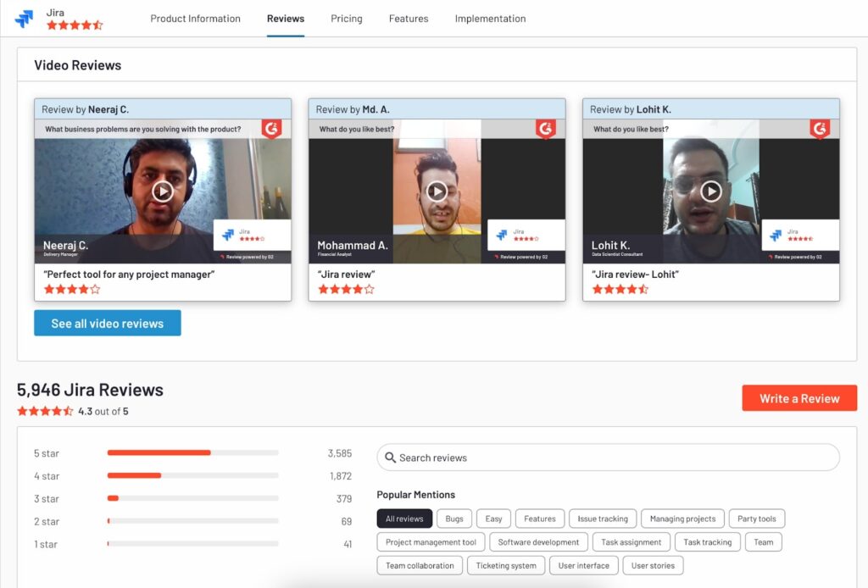
Task: Select User interface chip
Action: point(583,565)
